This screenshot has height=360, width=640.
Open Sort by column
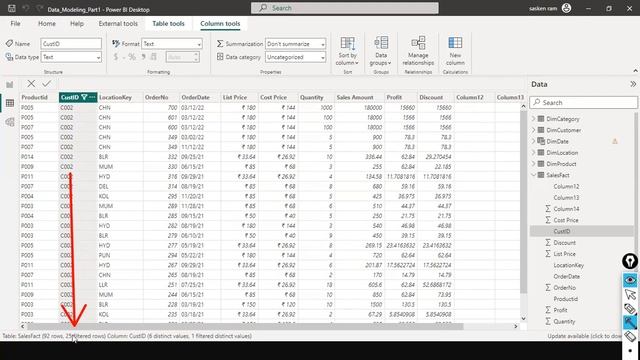[347, 51]
